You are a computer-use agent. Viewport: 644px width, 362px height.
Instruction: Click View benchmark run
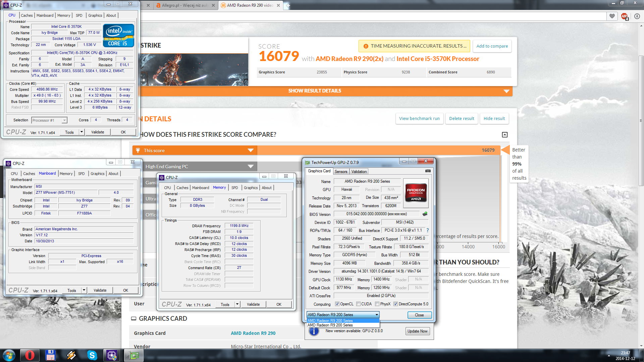coord(419,119)
